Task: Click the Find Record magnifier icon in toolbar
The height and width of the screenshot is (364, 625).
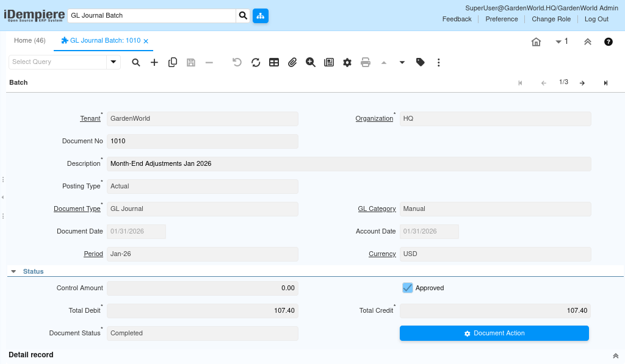Action: pos(136,62)
